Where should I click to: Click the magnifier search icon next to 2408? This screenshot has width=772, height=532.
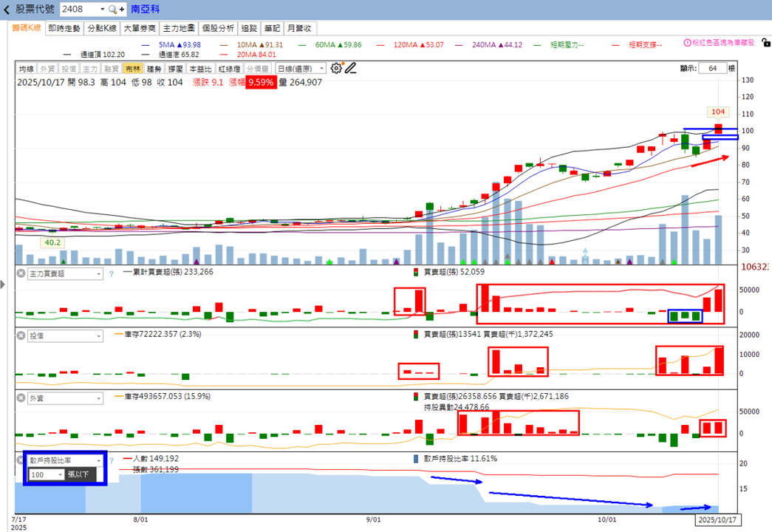[x=112, y=10]
